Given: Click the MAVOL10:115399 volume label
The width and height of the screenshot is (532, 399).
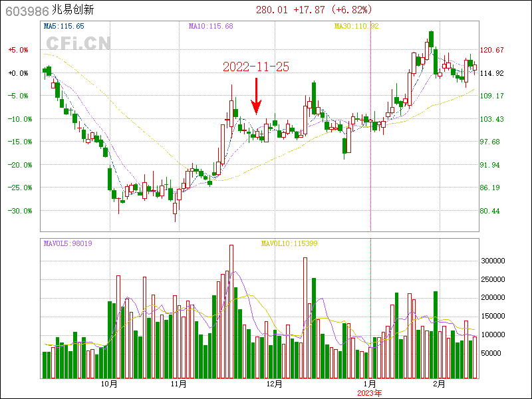Looking at the screenshot, I should tap(289, 243).
